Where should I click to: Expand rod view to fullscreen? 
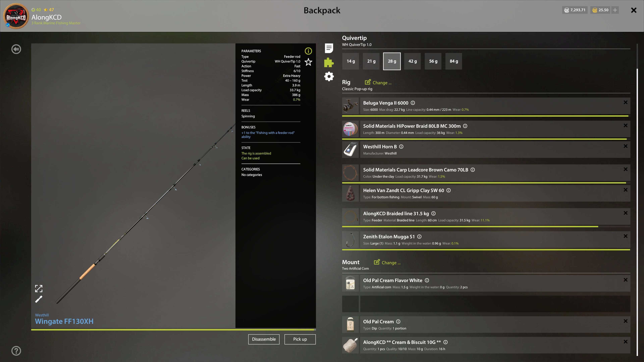39,289
